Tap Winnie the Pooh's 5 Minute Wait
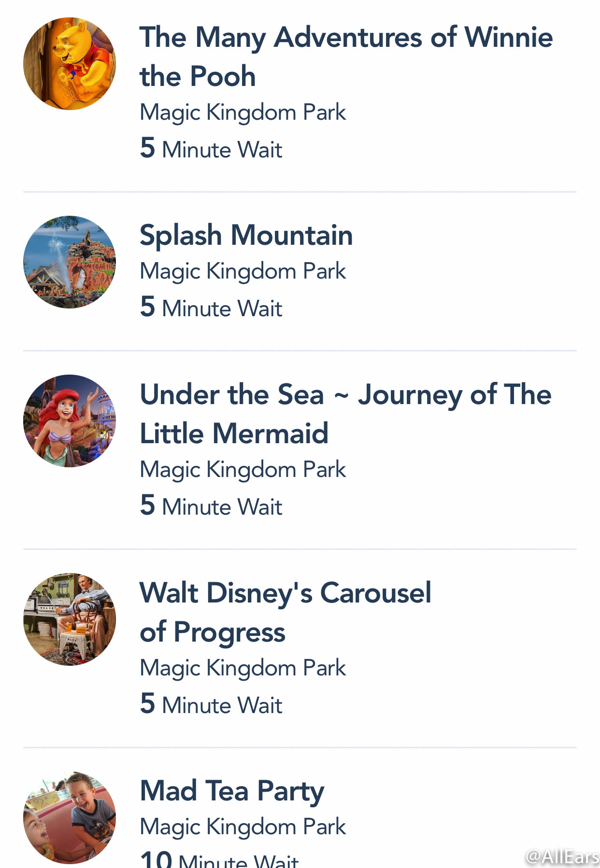600x868 pixels. click(x=211, y=148)
